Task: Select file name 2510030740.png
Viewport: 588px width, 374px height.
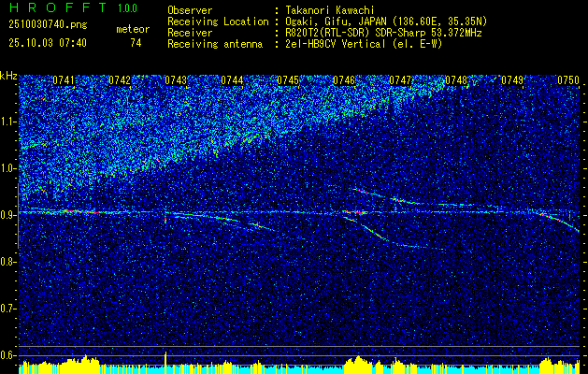Action: (x=48, y=25)
